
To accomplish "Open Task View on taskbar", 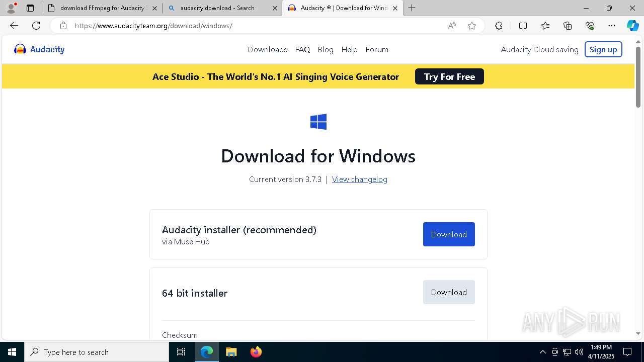I will [x=181, y=352].
